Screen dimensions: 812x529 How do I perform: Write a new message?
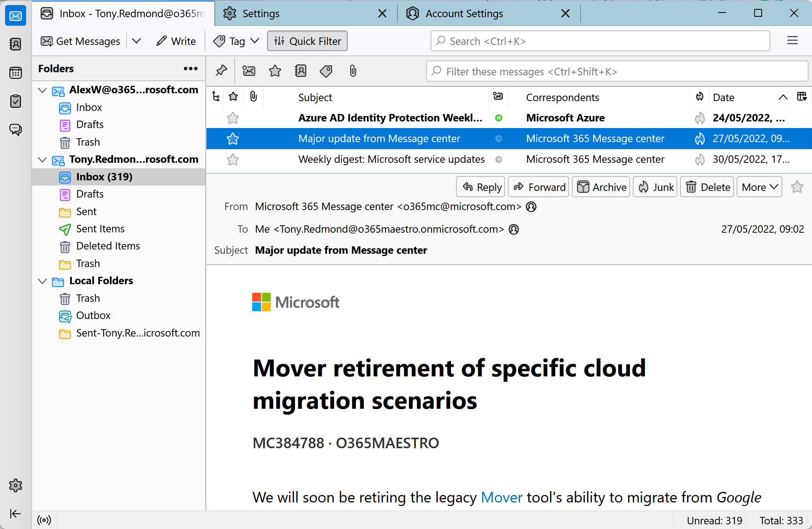coord(176,41)
